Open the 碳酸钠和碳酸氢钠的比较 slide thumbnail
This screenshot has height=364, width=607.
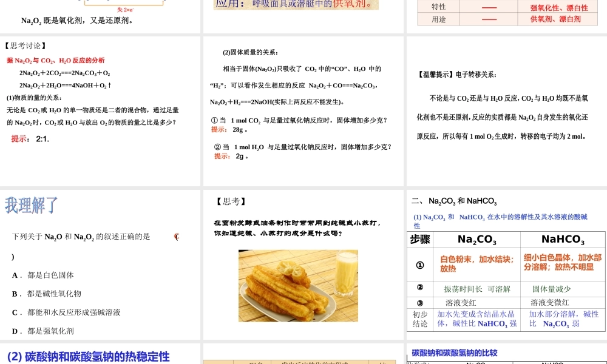(x=507, y=354)
